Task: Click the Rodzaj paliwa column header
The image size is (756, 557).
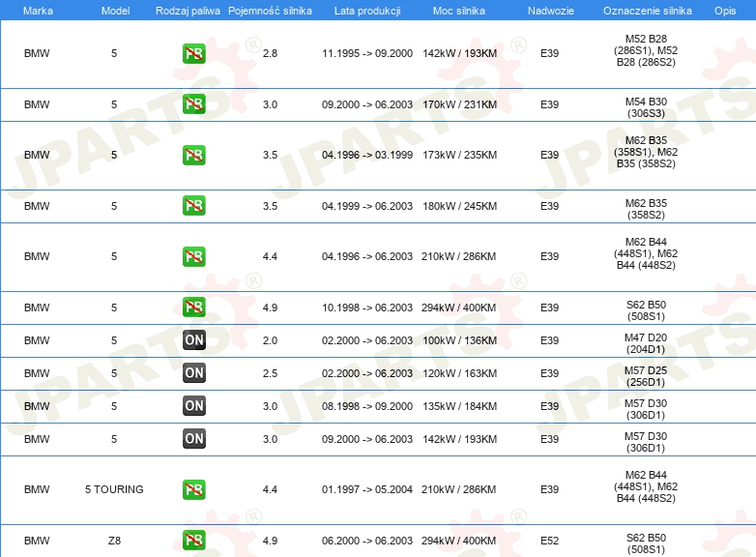Action: click(188, 10)
